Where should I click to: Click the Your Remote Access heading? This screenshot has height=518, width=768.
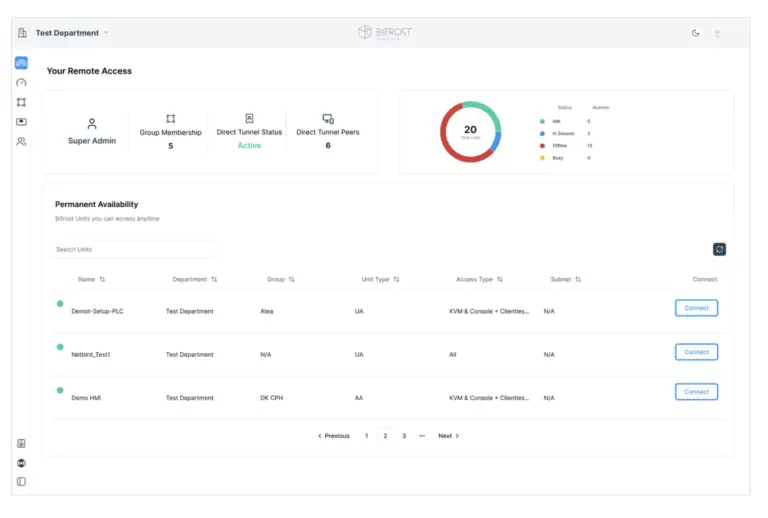[x=89, y=71]
